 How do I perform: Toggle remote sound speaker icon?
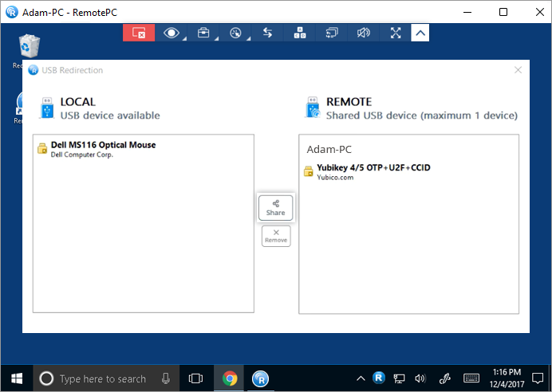(x=364, y=33)
